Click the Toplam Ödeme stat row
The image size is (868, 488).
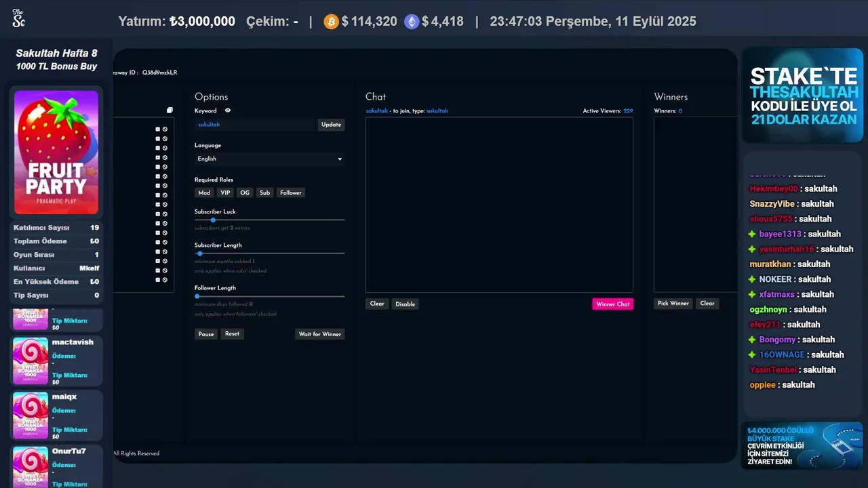[x=56, y=241]
